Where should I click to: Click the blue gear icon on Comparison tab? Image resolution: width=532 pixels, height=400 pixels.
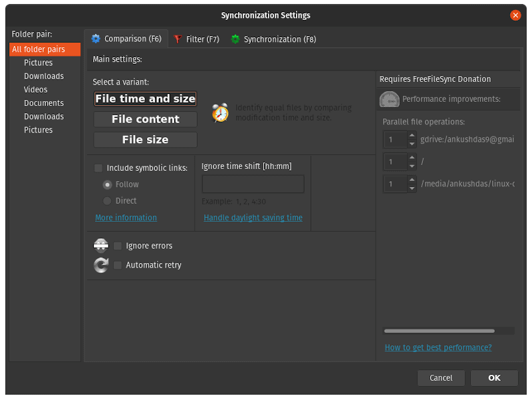coord(96,39)
